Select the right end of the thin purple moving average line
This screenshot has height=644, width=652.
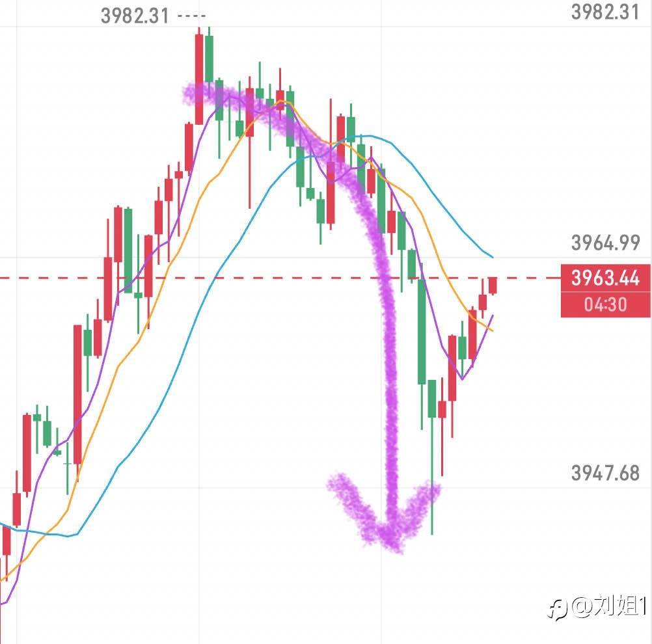coord(493,315)
